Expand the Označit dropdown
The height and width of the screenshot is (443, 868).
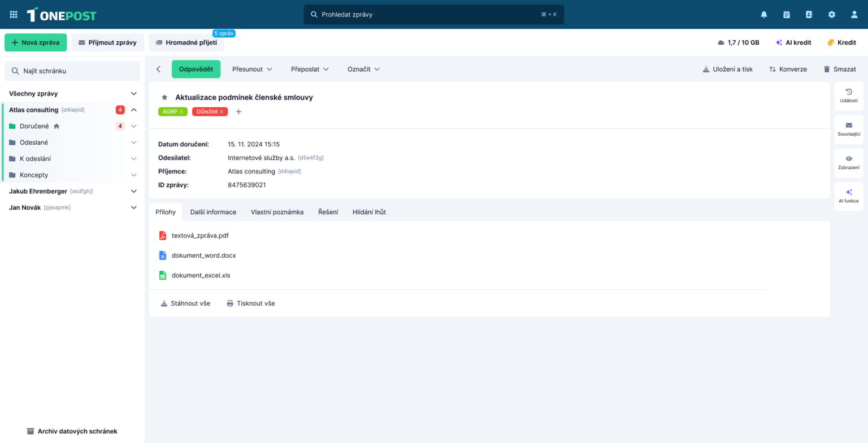point(363,69)
